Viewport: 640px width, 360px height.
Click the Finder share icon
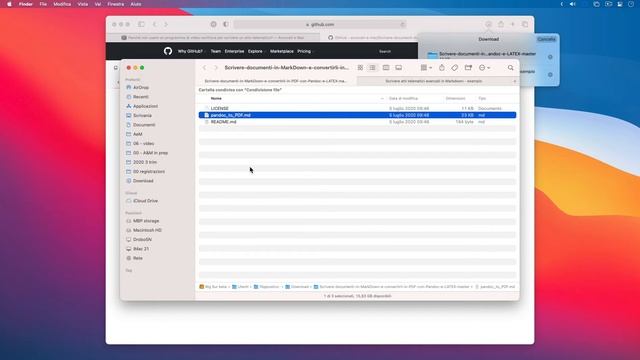click(x=442, y=68)
